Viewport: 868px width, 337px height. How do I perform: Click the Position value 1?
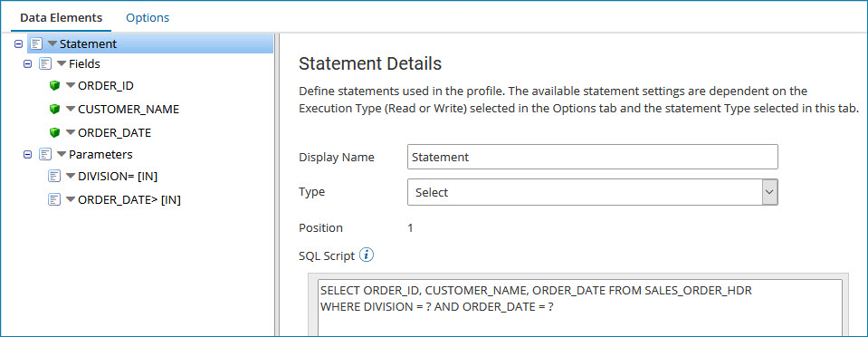(410, 227)
